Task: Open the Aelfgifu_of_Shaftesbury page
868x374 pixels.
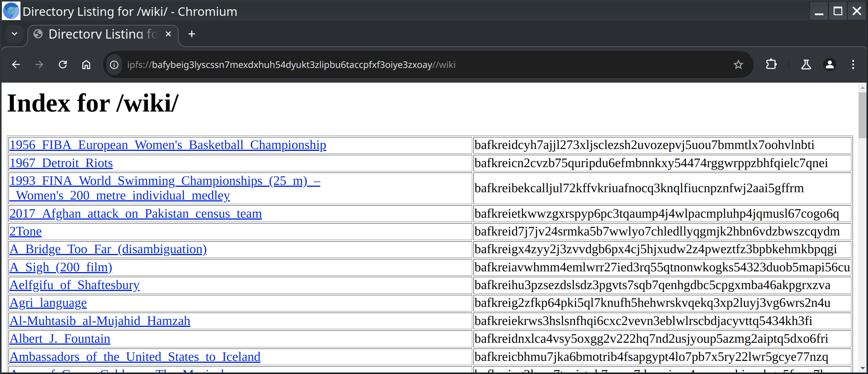Action: 74,285
